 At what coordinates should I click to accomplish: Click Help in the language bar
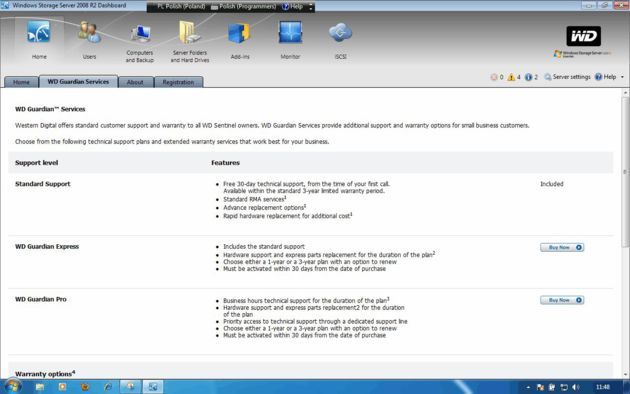pyautogui.click(x=292, y=6)
